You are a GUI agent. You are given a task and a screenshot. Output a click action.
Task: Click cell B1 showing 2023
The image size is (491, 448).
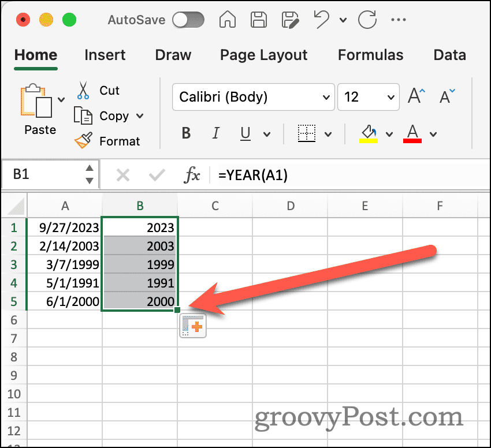click(140, 227)
